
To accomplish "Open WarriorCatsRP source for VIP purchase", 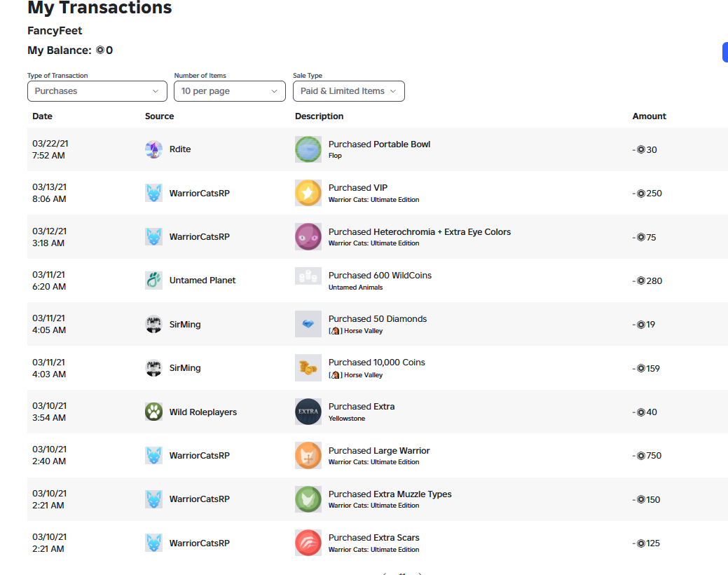I will click(x=199, y=194).
